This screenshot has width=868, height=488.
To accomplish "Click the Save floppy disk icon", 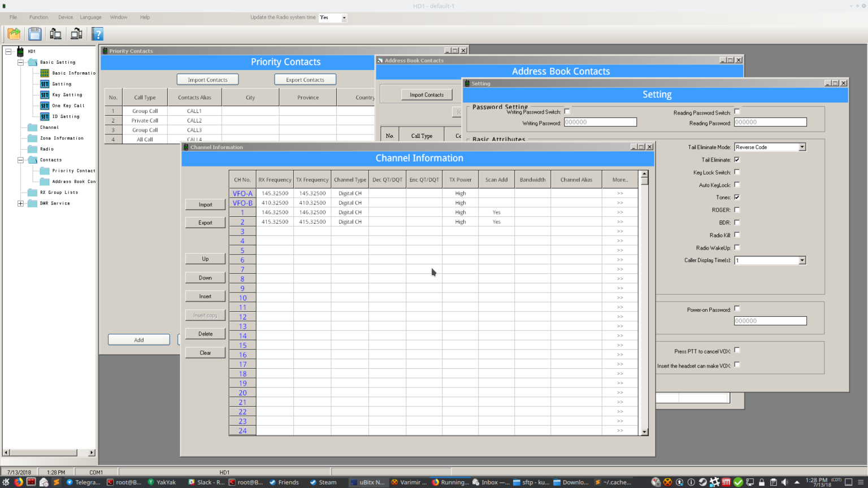I will [x=34, y=34].
